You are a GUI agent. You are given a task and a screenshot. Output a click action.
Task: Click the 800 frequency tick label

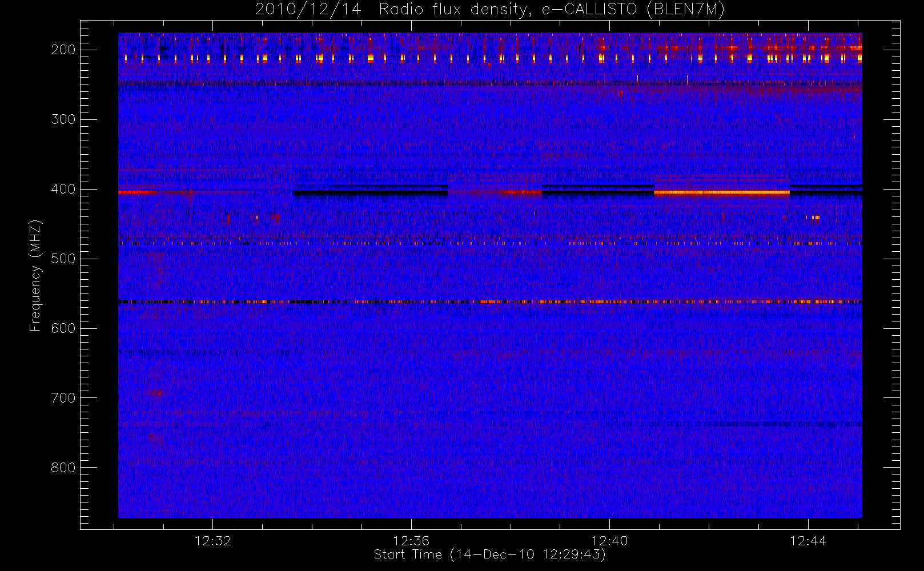coord(63,468)
